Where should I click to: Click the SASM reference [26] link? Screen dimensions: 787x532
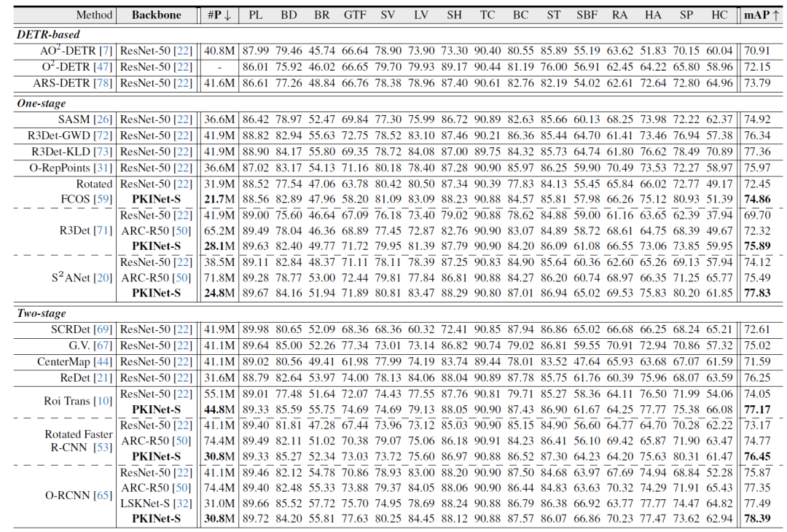(104, 119)
